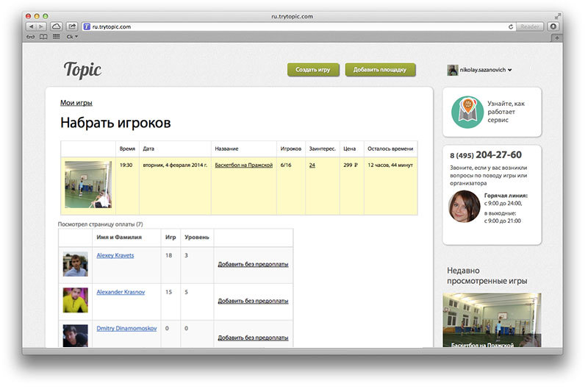Click the phone number 8 (495) 204-27-60
The image size is (588, 392).
click(486, 155)
